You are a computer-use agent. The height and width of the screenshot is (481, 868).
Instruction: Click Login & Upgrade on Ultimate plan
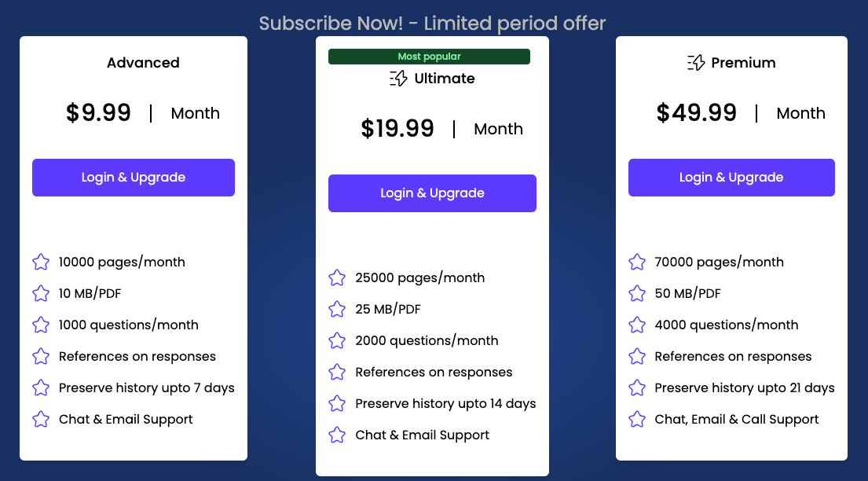pyautogui.click(x=432, y=193)
